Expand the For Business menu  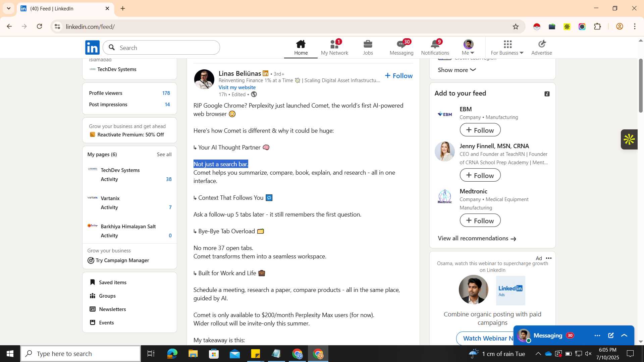(x=507, y=48)
